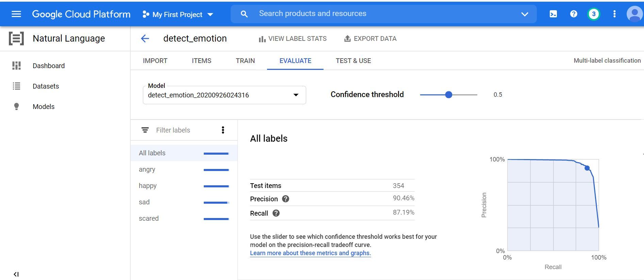
Task: Click the Confidence threshold slider handle
Action: (x=449, y=95)
